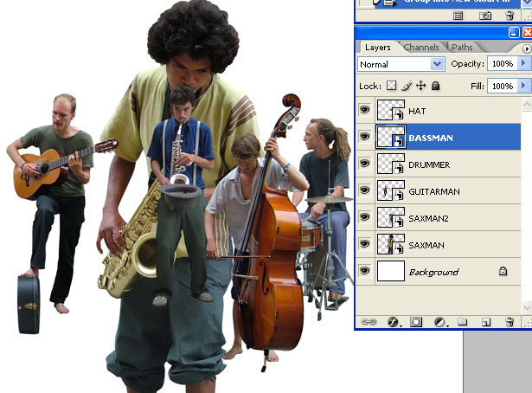Open the Fill slider arrow
The width and height of the screenshot is (532, 393).
click(x=523, y=86)
